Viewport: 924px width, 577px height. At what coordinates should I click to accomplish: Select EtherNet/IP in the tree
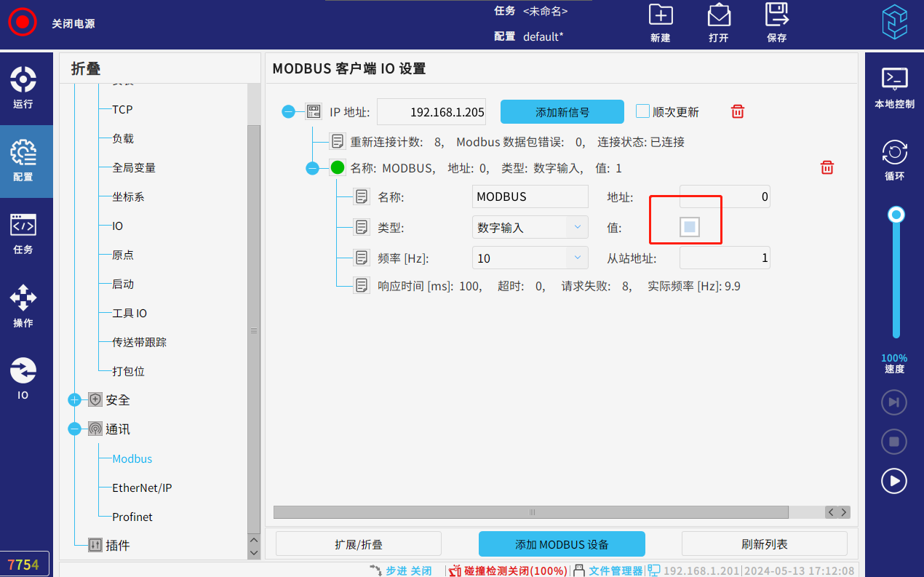[142, 488]
